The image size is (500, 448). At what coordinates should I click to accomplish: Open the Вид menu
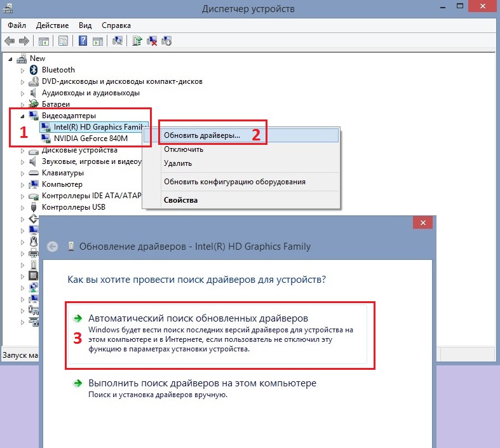point(85,25)
